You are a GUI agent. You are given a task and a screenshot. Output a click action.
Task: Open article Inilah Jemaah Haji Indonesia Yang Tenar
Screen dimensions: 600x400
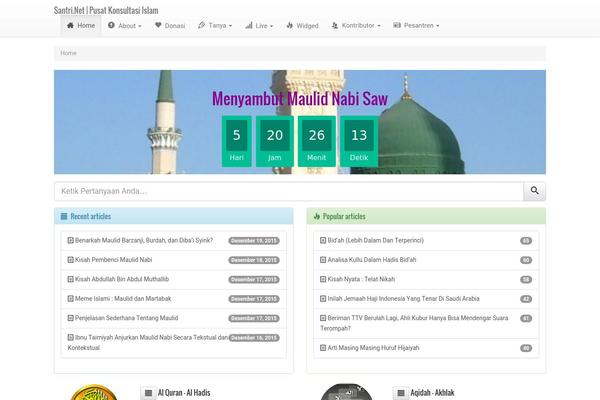pos(403,299)
